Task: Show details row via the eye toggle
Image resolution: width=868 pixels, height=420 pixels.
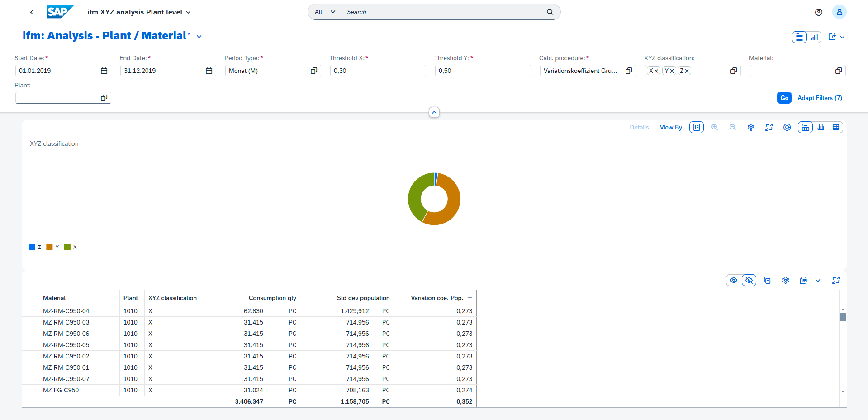Action: pyautogui.click(x=734, y=280)
